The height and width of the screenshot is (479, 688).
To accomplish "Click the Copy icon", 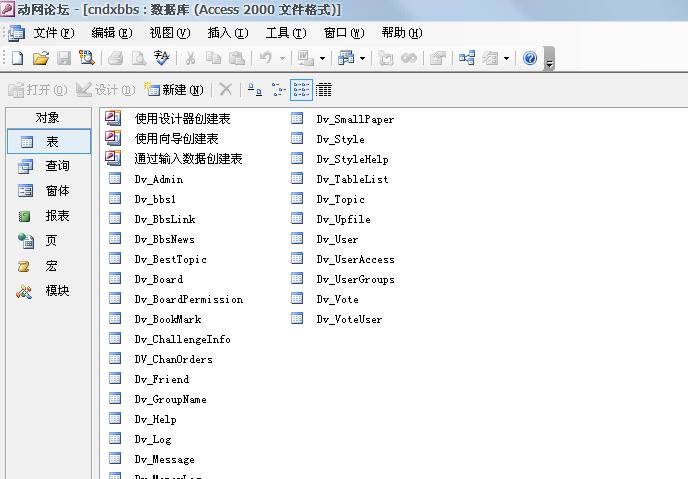I will [x=214, y=58].
